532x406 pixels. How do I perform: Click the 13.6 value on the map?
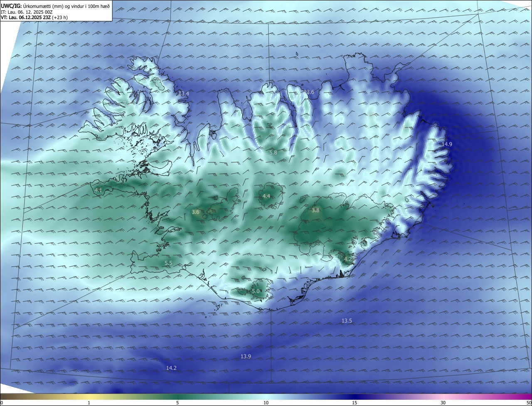tap(309, 92)
